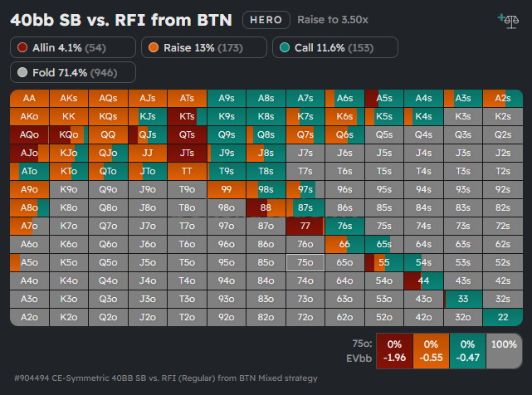
Task: Select the 77 hand cell
Action: point(305,226)
